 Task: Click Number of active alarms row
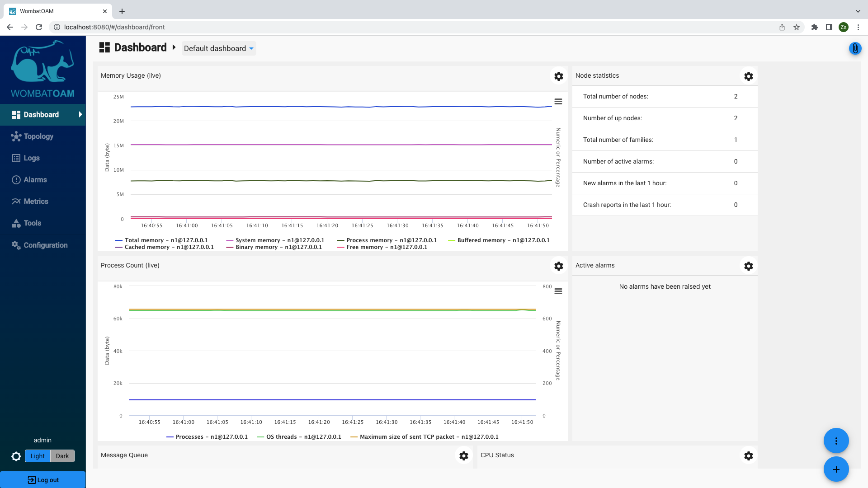click(x=665, y=162)
